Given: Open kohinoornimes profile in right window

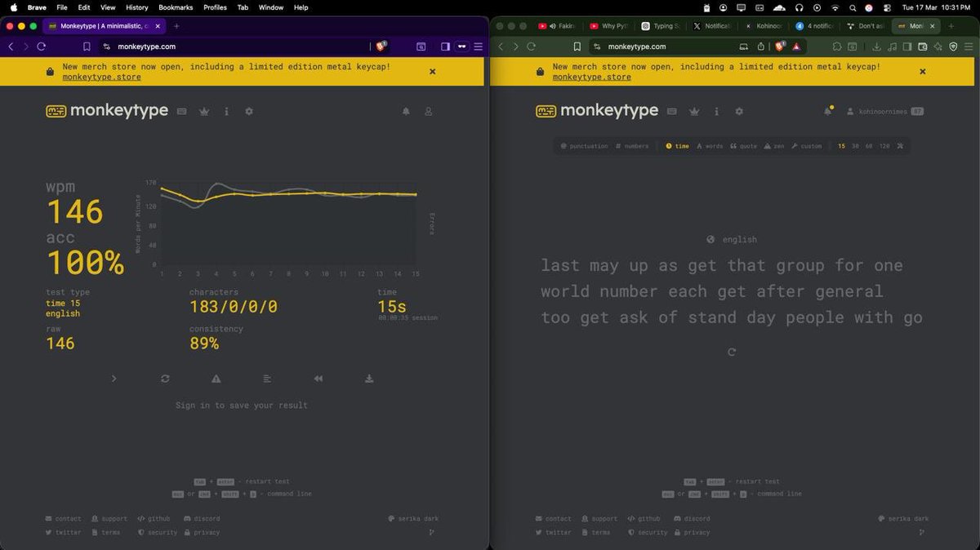Looking at the screenshot, I should tap(884, 111).
